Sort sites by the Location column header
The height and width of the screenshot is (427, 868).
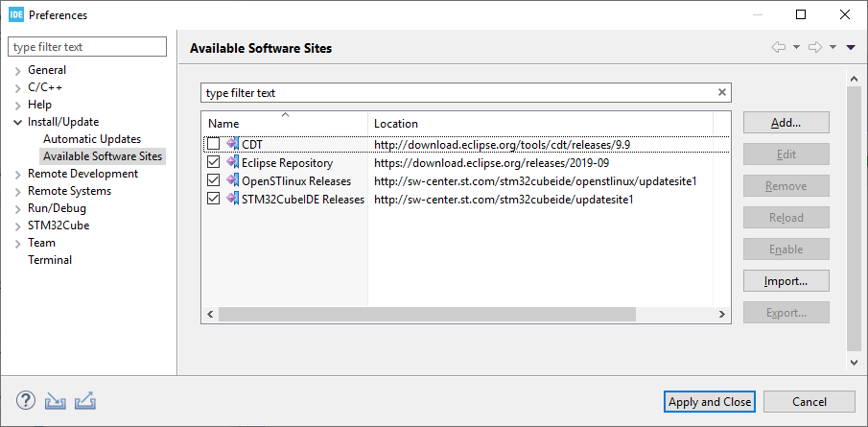point(540,124)
